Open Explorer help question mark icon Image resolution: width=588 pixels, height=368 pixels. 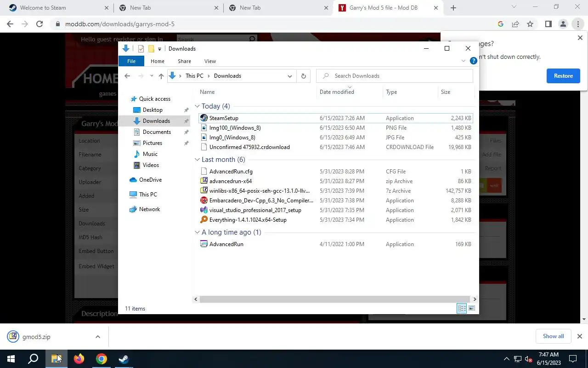pyautogui.click(x=474, y=61)
